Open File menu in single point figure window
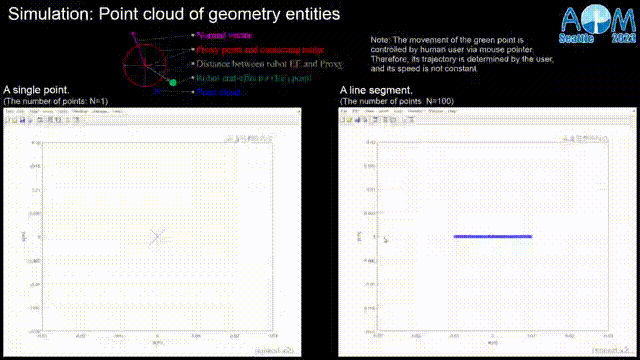640x360 pixels. 9,111
